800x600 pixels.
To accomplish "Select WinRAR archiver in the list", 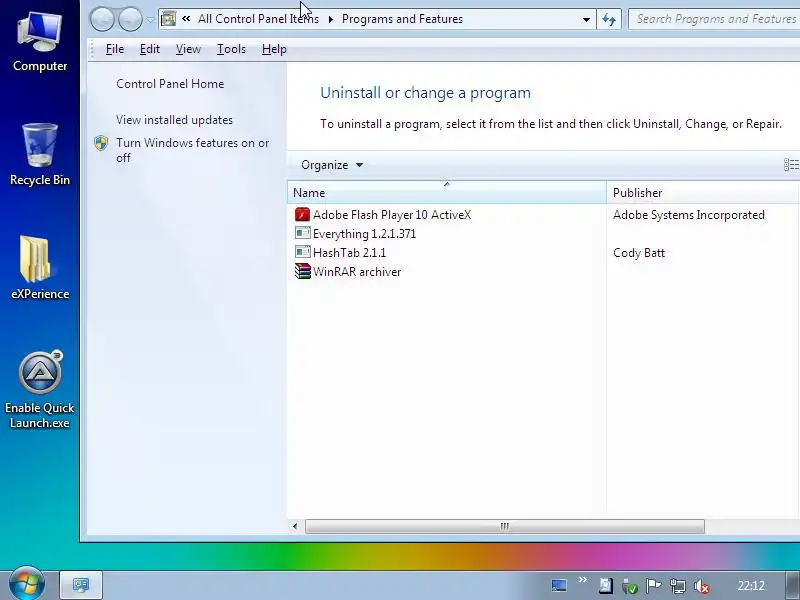I will point(357,271).
